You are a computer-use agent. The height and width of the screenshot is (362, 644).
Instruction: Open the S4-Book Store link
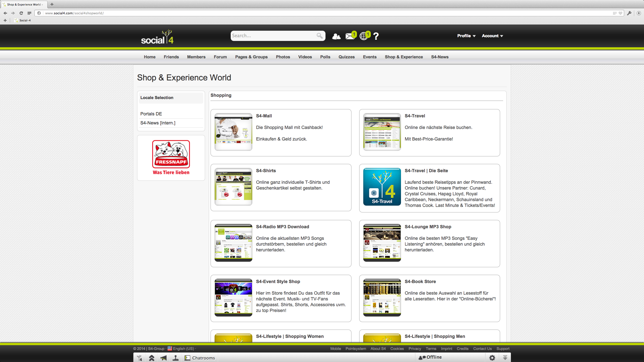[420, 282]
